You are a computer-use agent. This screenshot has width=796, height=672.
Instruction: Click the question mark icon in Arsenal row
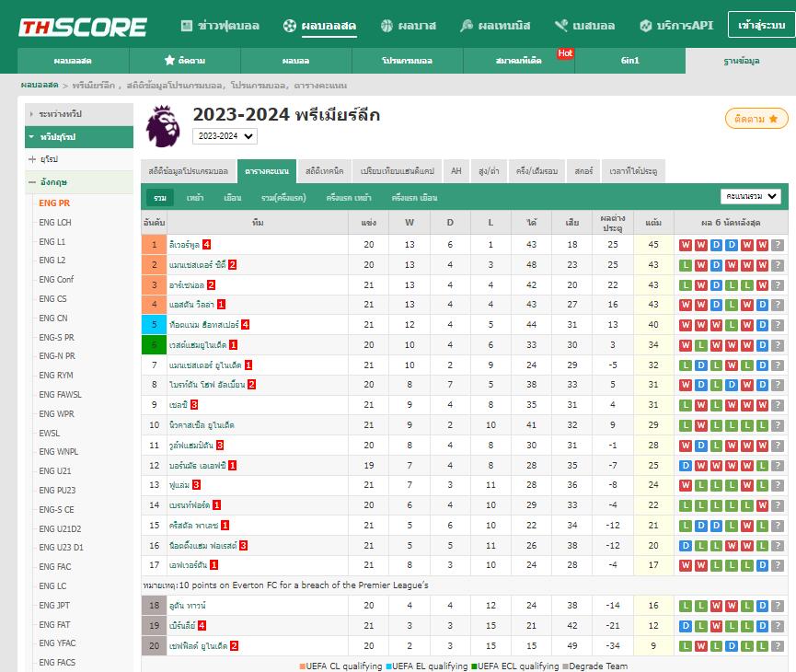pos(778,285)
